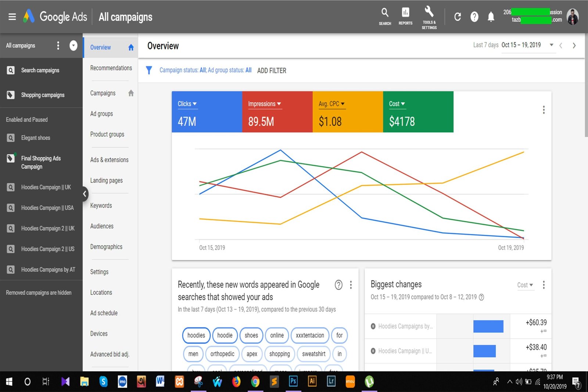Click the filter funnel icon

[149, 70]
